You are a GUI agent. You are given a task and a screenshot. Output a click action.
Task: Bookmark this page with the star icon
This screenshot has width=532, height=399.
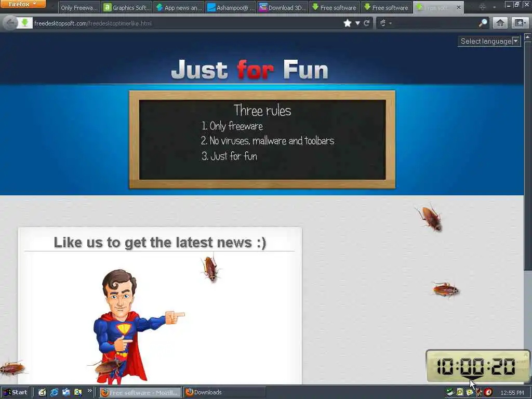coord(348,23)
